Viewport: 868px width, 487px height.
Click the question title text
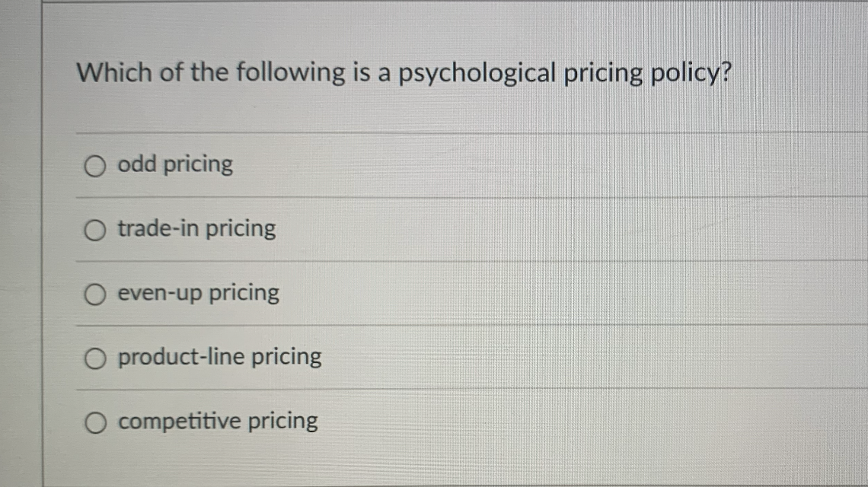click(404, 72)
